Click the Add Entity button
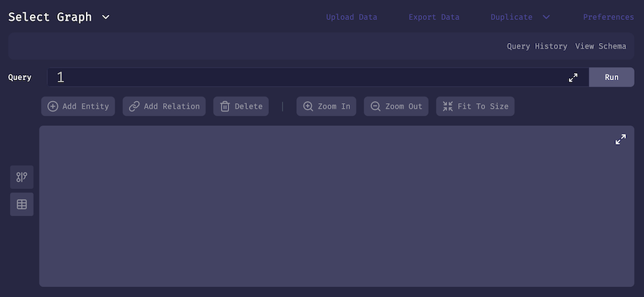Image resolution: width=644 pixels, height=297 pixels. coord(78,107)
